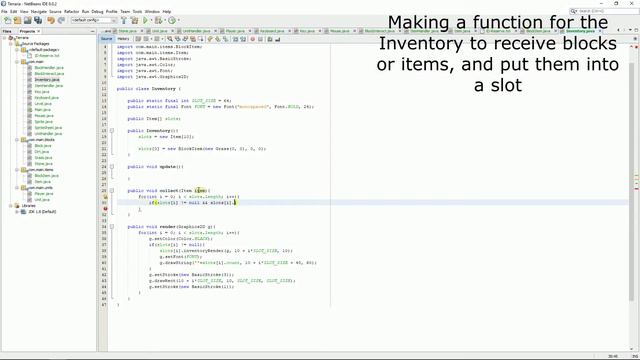640x360 pixels.
Task: Click the Redo toolbar icon
Action: tap(61, 20)
